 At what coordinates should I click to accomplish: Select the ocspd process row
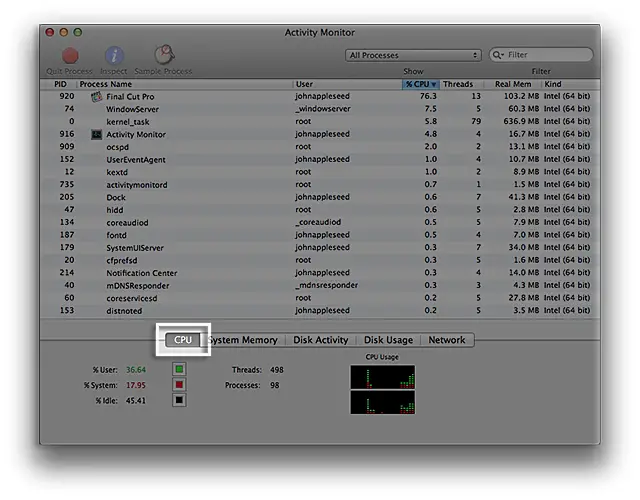(x=320, y=147)
